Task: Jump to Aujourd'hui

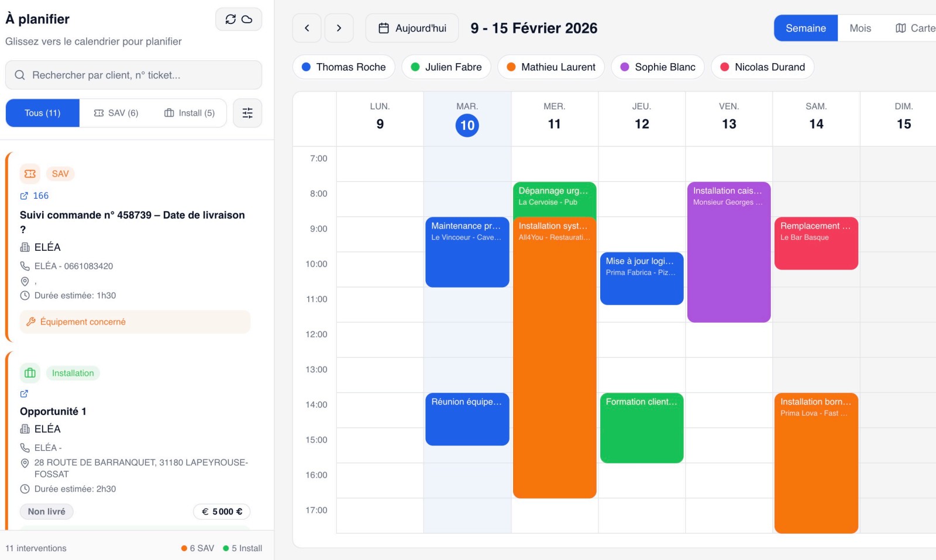Action: pyautogui.click(x=412, y=28)
